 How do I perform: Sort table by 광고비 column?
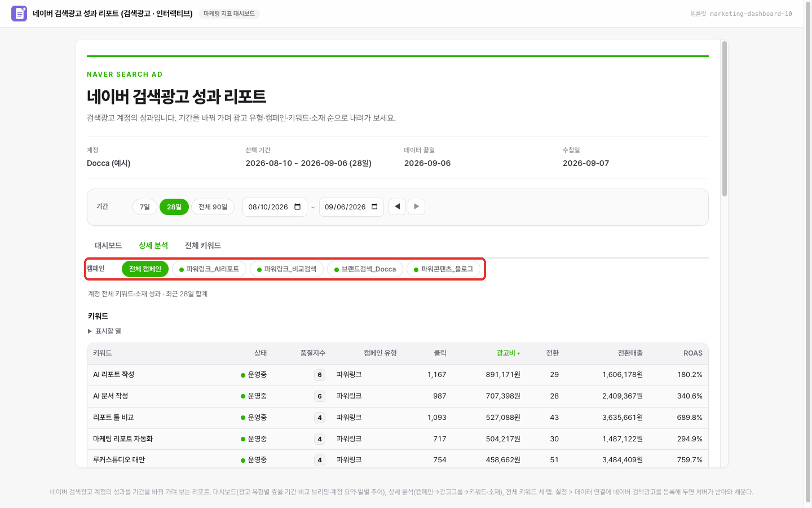pyautogui.click(x=508, y=353)
